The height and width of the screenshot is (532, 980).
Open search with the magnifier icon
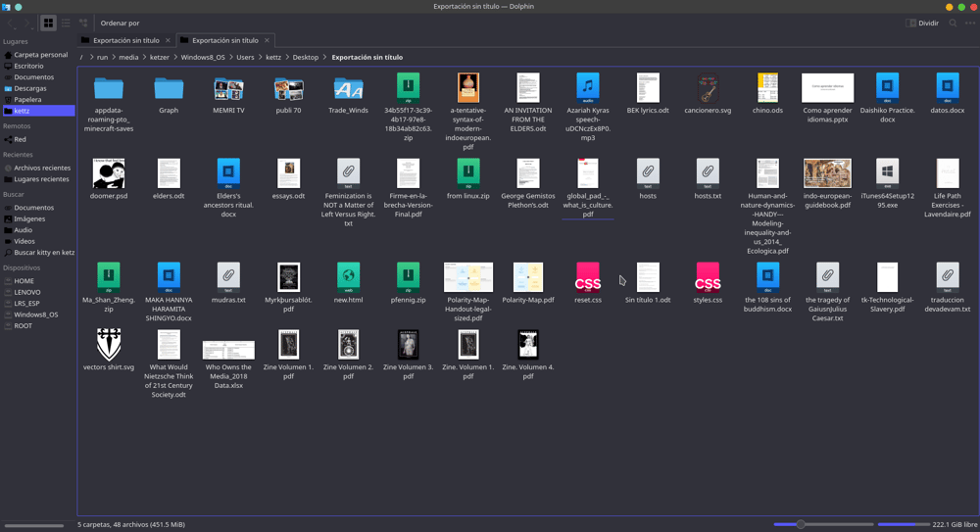954,24
